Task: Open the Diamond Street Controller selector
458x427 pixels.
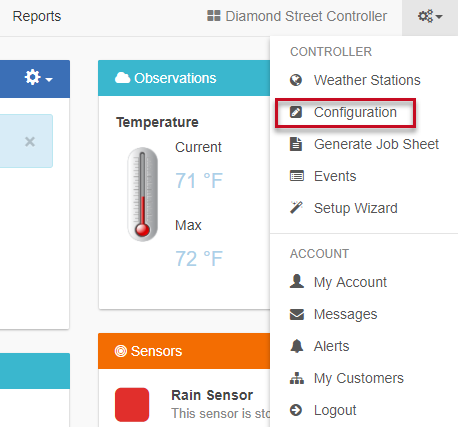Action: tap(297, 16)
